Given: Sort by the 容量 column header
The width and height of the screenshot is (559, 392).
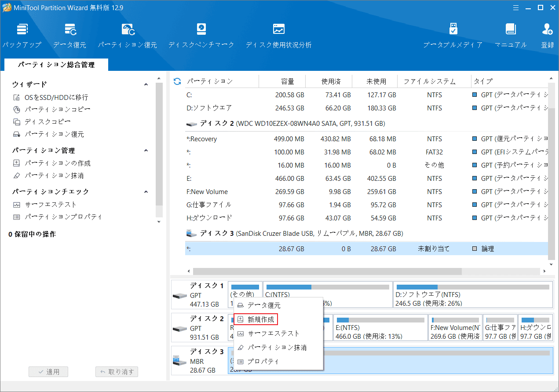Looking at the screenshot, I should (283, 81).
